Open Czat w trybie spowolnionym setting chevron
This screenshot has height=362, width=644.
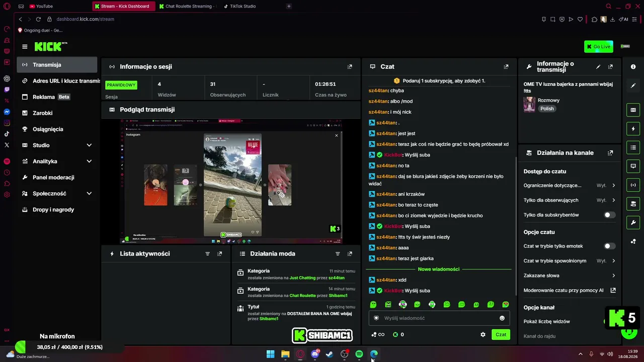pos(613,261)
